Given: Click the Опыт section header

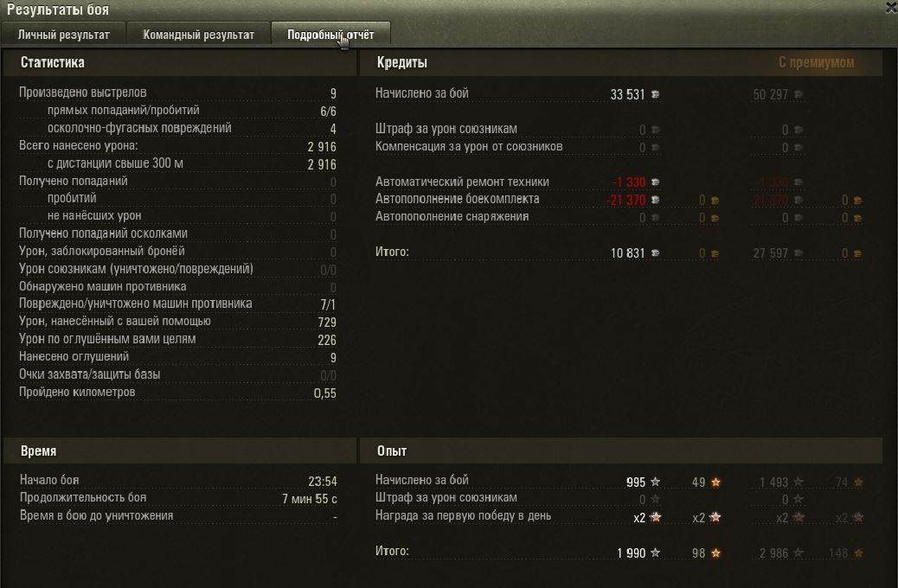Looking at the screenshot, I should point(392,451).
